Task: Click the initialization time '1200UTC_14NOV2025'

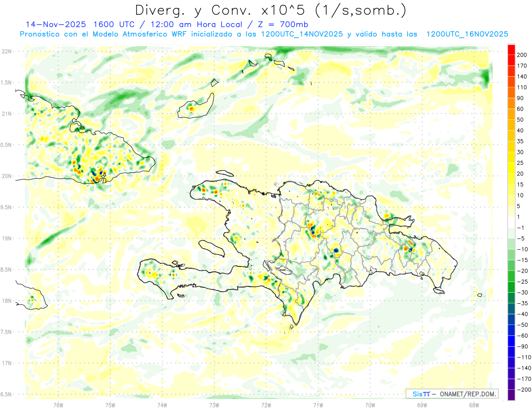Action: (x=301, y=34)
